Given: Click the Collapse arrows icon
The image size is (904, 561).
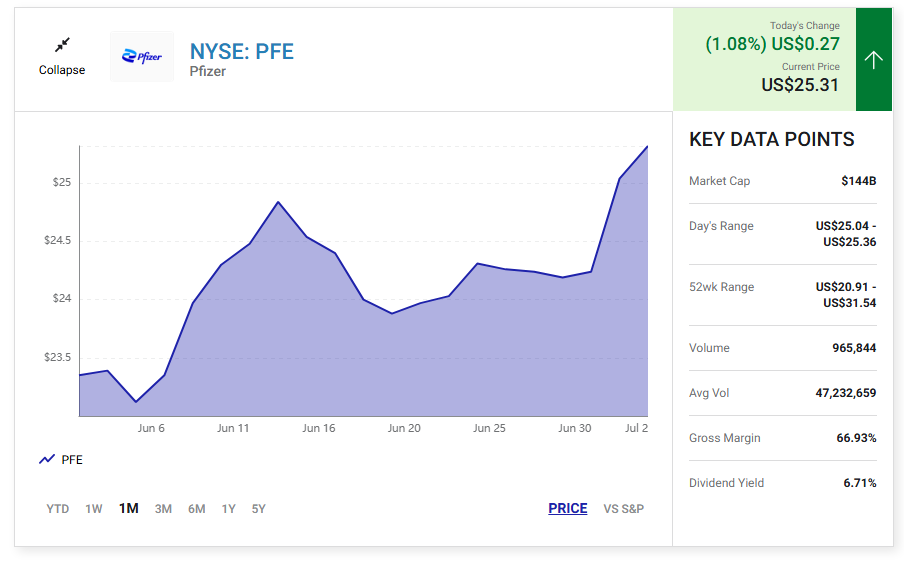Looking at the screenshot, I should (x=62, y=45).
